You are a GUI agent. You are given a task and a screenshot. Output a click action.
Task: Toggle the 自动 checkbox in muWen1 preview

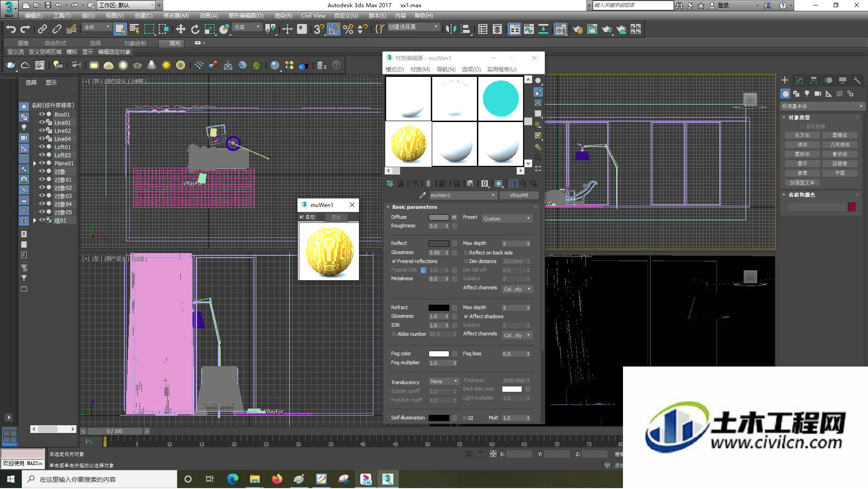[302, 217]
